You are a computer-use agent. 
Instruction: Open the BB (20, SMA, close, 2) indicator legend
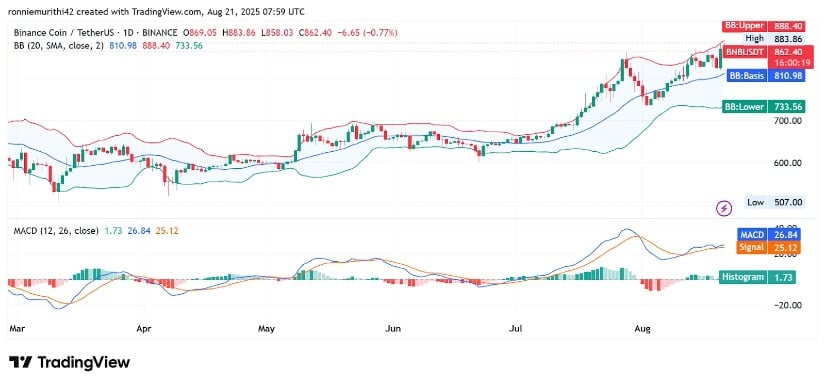pyautogui.click(x=60, y=46)
